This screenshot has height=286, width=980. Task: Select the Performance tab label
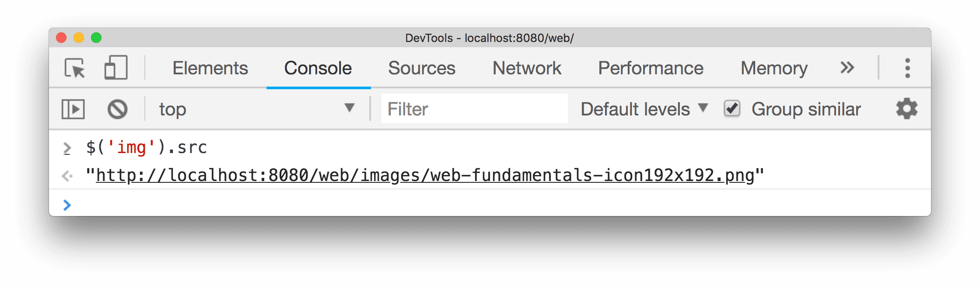coord(651,68)
